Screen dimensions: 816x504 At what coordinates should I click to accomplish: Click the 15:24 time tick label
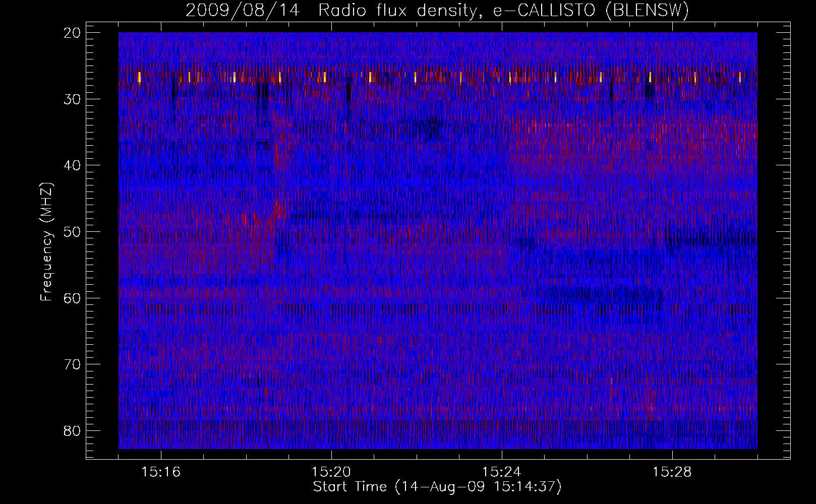[x=502, y=472]
